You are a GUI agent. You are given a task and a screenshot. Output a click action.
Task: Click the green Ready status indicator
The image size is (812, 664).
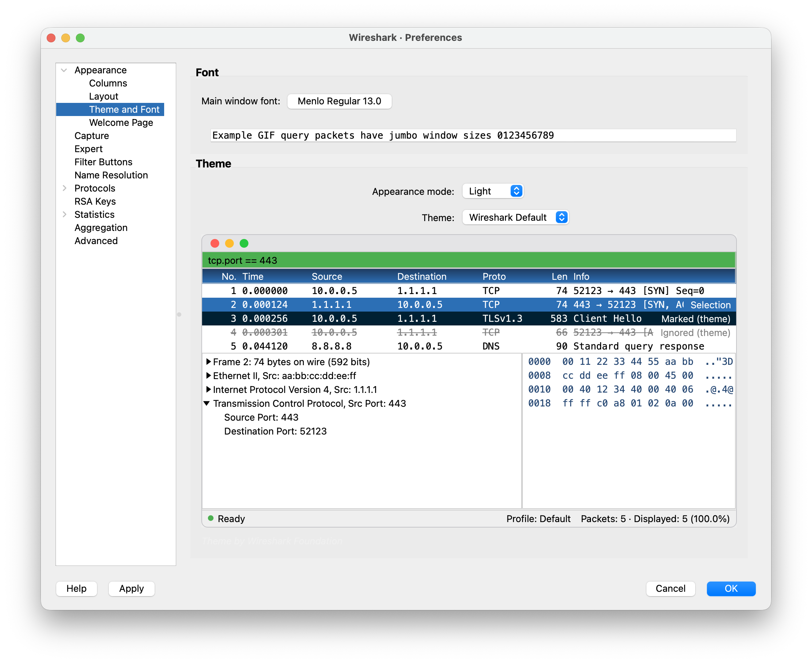210,519
